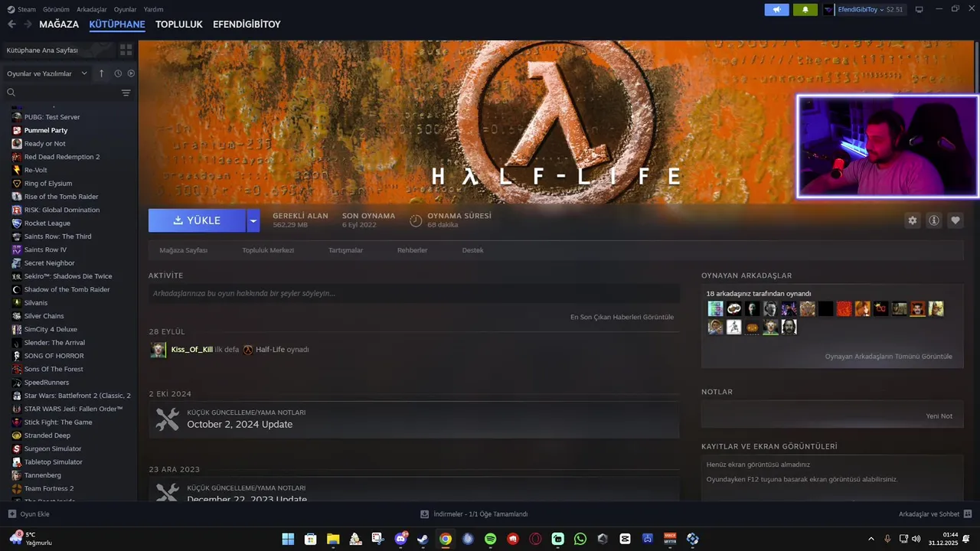Open İndirmeler downloads status

point(474,514)
